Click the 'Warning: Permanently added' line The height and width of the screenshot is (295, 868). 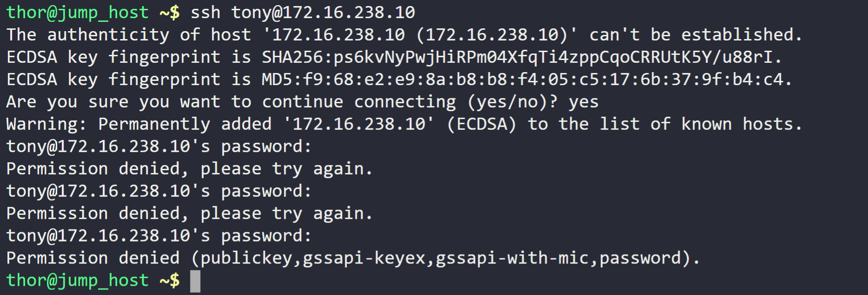(404, 124)
